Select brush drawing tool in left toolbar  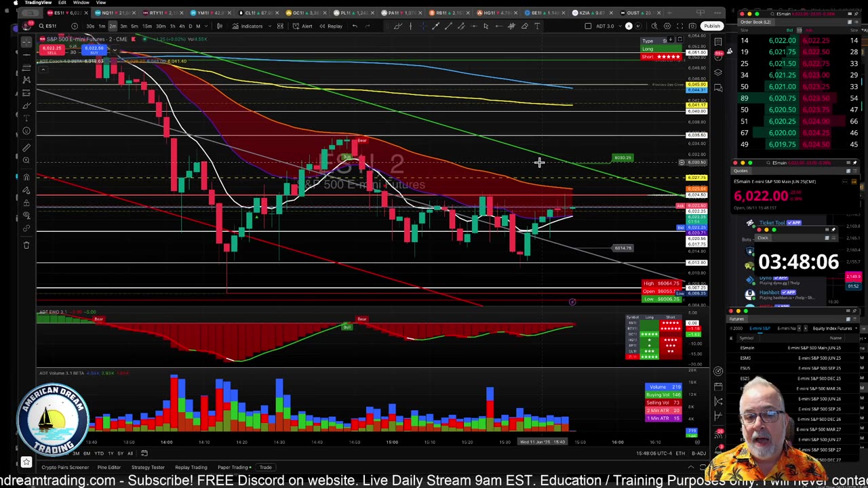coord(26,105)
